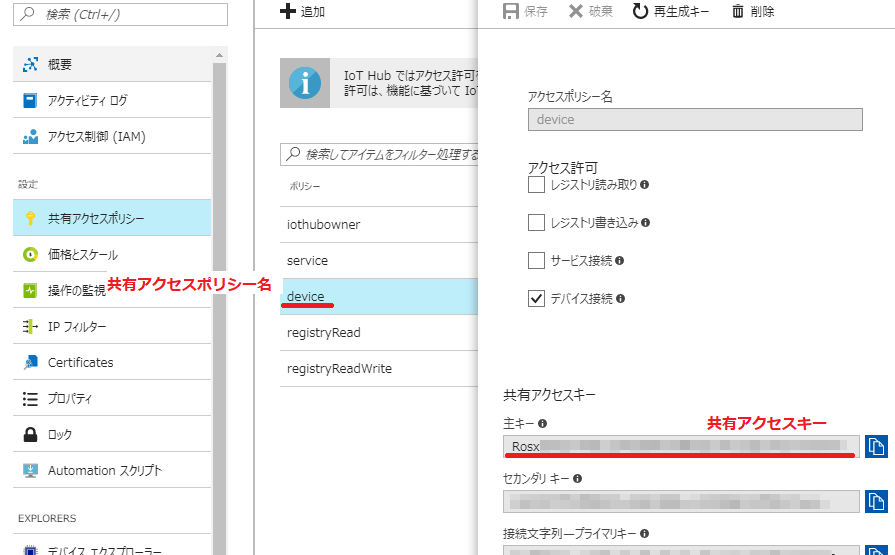The height and width of the screenshot is (555, 895).
Task: Click the Automation スクリプト monitor icon
Action: [30, 470]
